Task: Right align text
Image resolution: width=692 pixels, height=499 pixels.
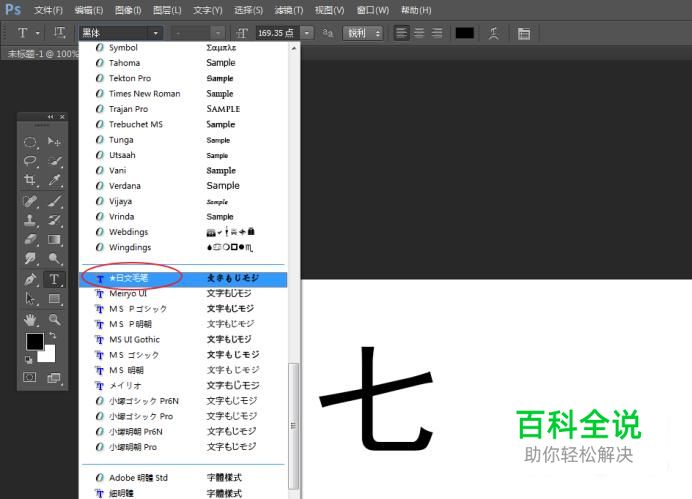Action: click(437, 33)
